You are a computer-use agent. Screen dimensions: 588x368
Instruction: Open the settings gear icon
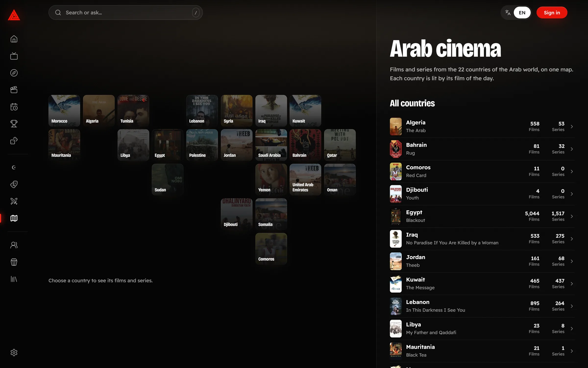(14, 353)
